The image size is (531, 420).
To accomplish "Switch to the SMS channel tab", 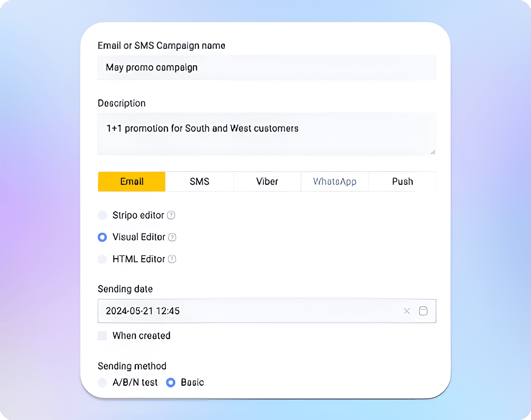I will click(x=199, y=181).
